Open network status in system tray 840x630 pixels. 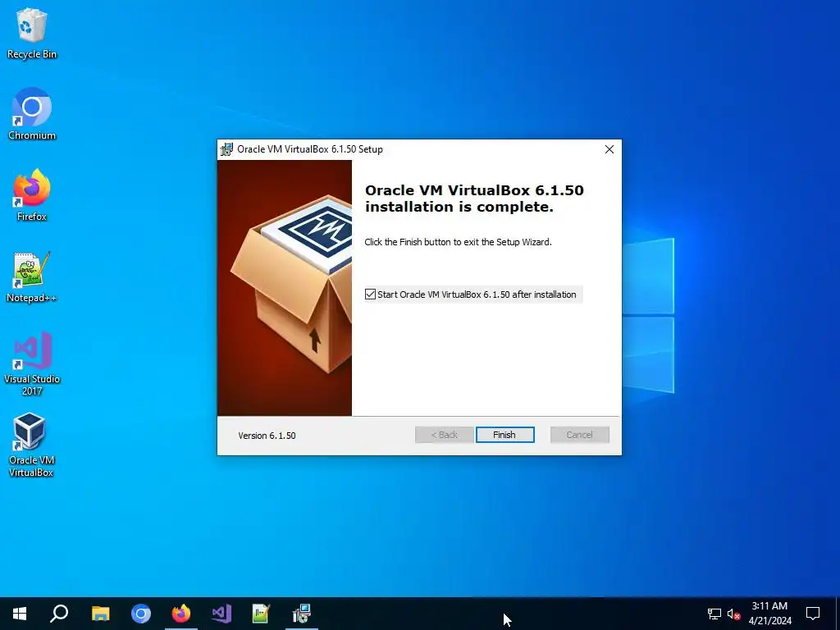714,614
